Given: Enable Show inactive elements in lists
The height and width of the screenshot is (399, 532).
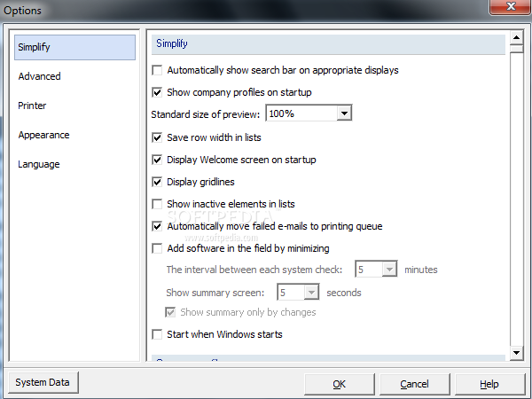Looking at the screenshot, I should [x=157, y=204].
